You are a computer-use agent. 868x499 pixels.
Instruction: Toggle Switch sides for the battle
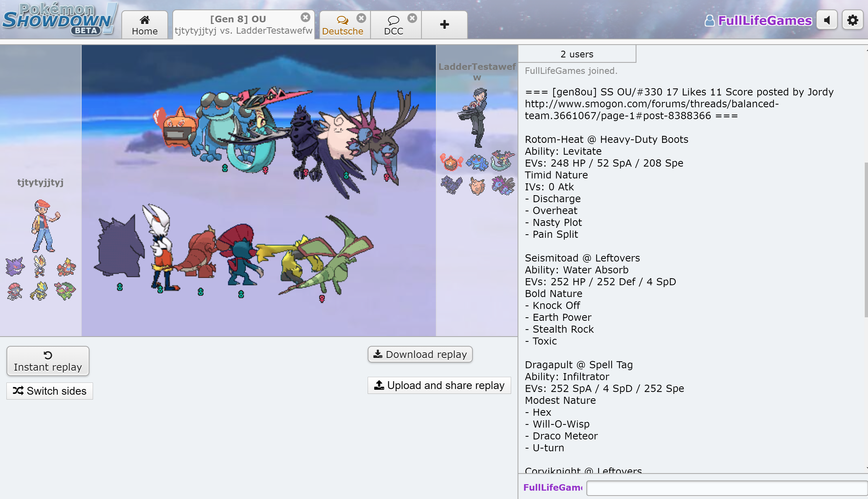50,391
